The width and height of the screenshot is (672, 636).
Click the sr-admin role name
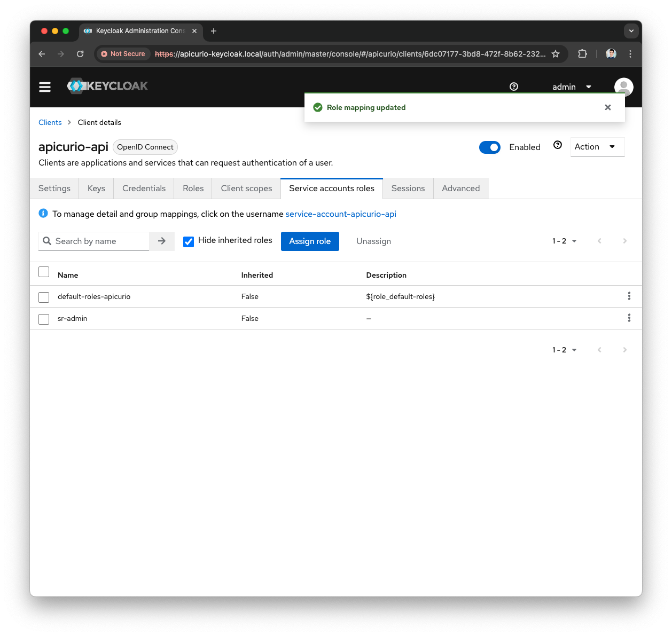click(73, 318)
